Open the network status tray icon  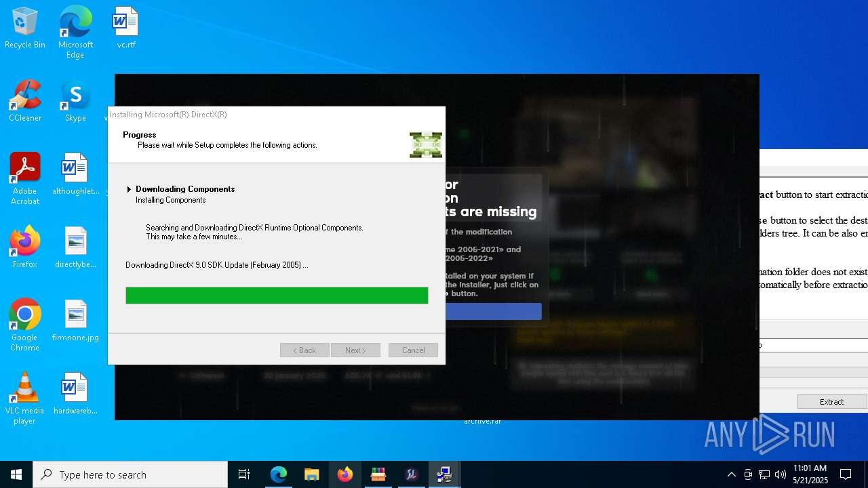tap(764, 474)
